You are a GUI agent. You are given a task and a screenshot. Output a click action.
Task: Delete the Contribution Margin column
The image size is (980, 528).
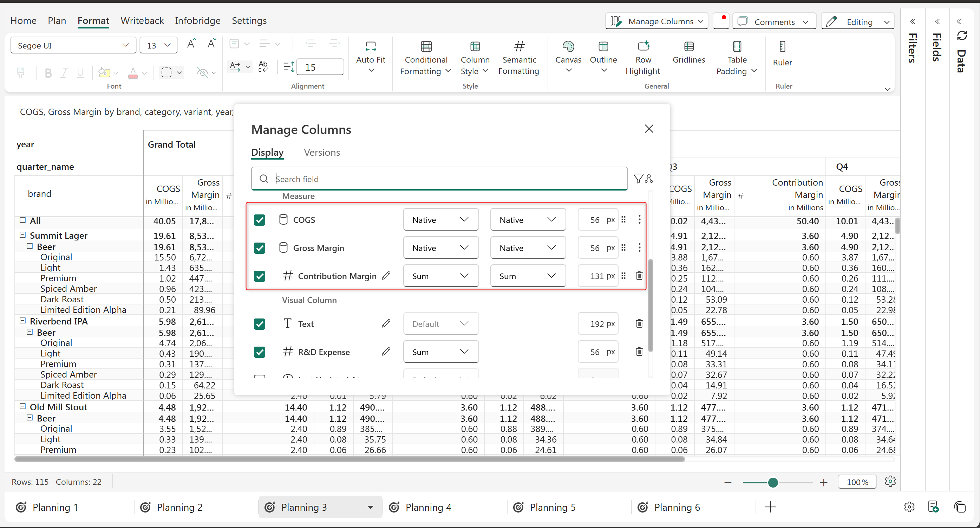click(x=639, y=276)
